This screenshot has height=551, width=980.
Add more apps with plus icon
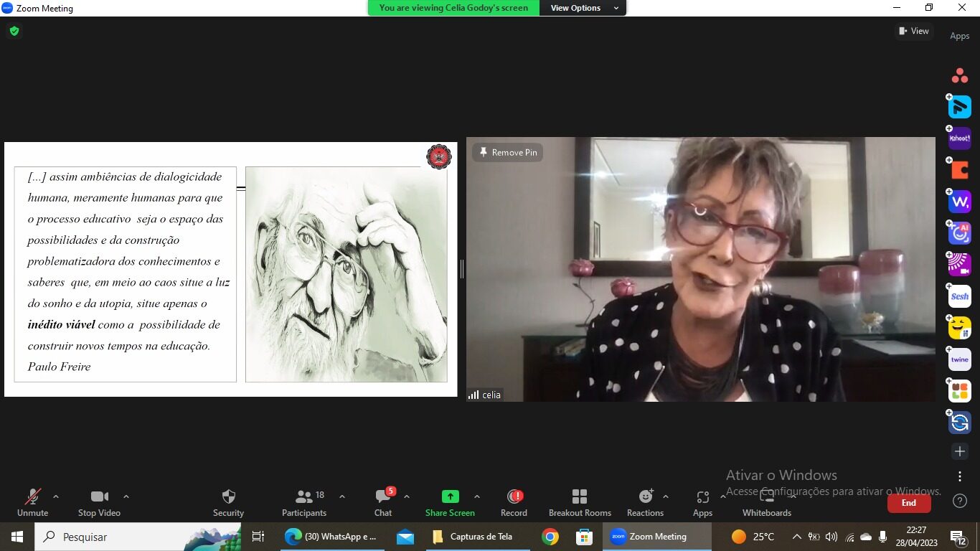pyautogui.click(x=959, y=451)
